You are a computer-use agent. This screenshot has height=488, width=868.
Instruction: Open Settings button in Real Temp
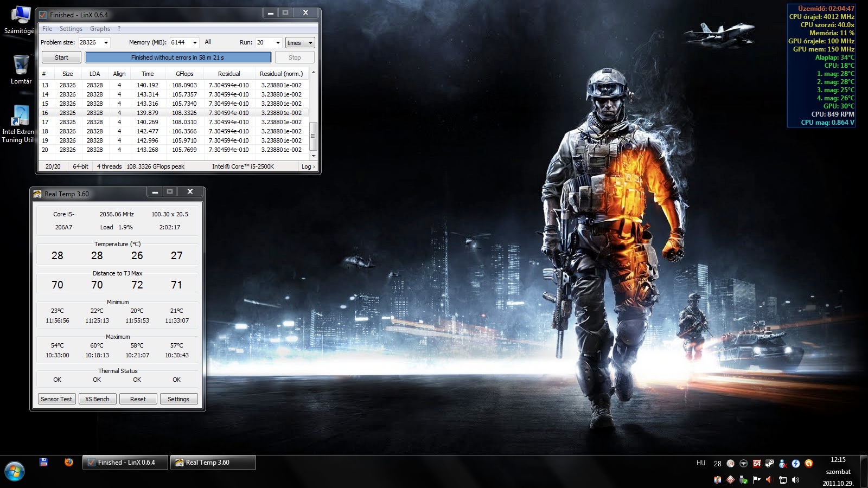click(x=178, y=399)
